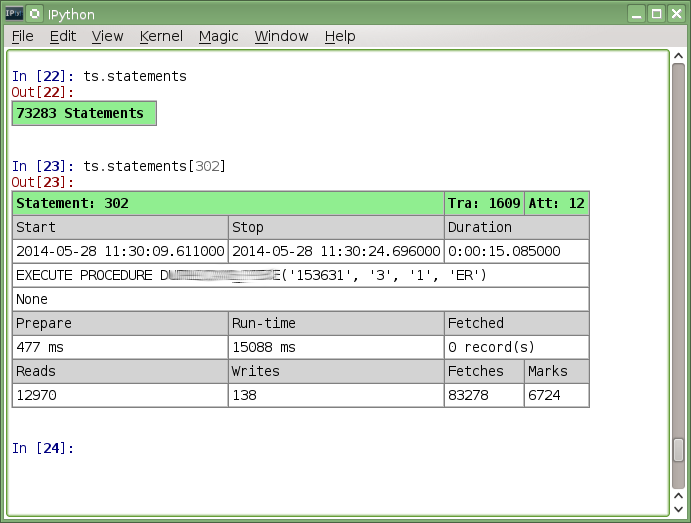Minimize the IPython window

637,13
